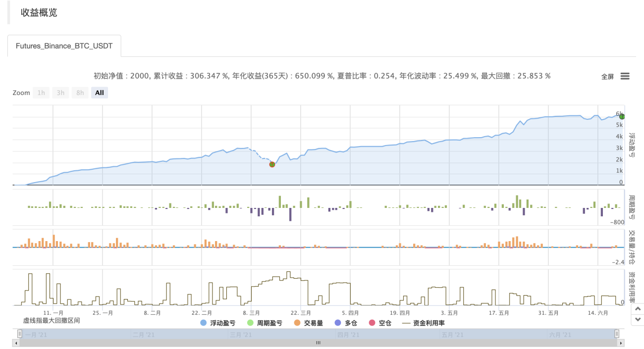Image resolution: width=644 pixels, height=349 pixels.
Task: Click the 11. 一月 axis label
Action: click(54, 313)
